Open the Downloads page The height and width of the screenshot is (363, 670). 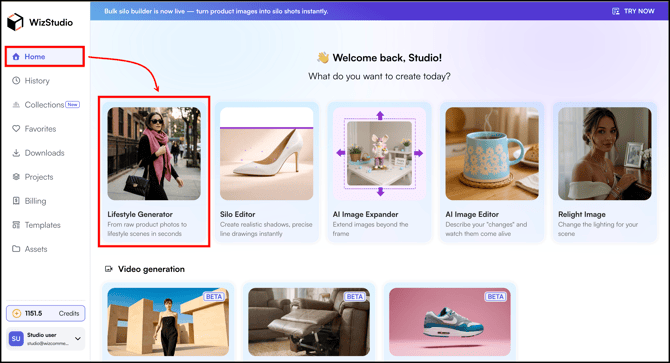44,153
